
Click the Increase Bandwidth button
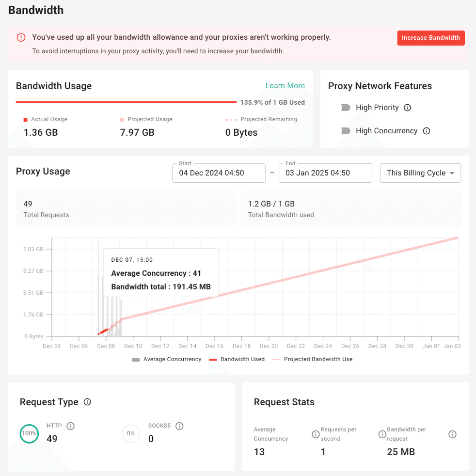click(430, 38)
